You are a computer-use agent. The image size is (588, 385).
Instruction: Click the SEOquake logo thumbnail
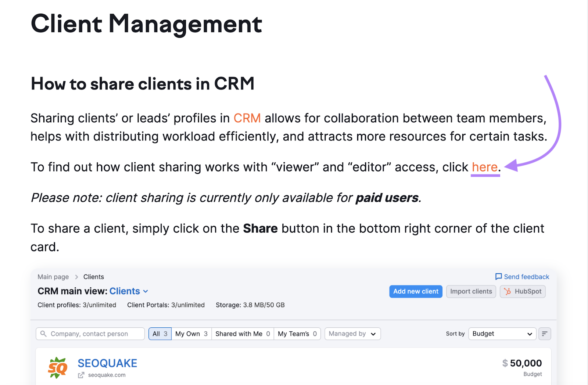point(58,367)
